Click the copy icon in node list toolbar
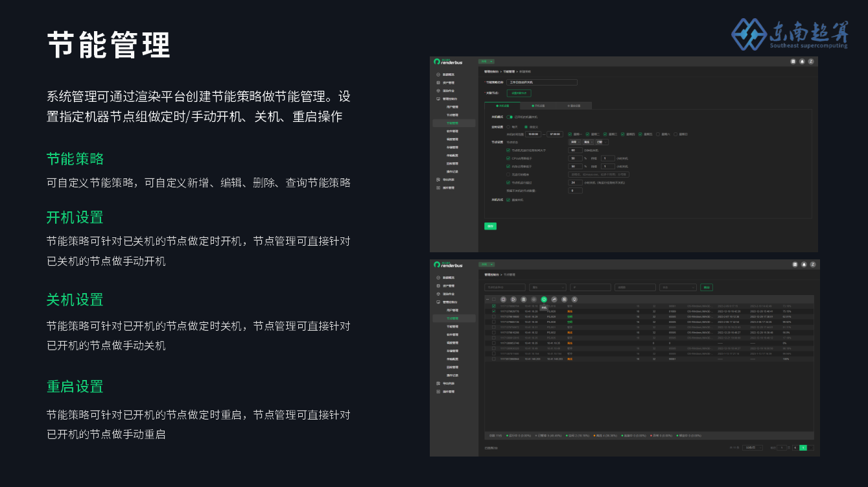 pyautogui.click(x=564, y=299)
